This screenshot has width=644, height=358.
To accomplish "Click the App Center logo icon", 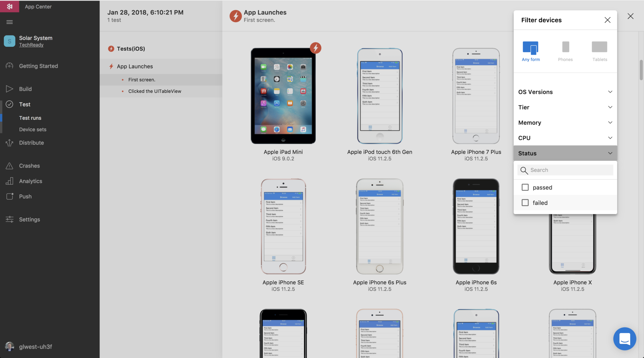I will point(9,6).
